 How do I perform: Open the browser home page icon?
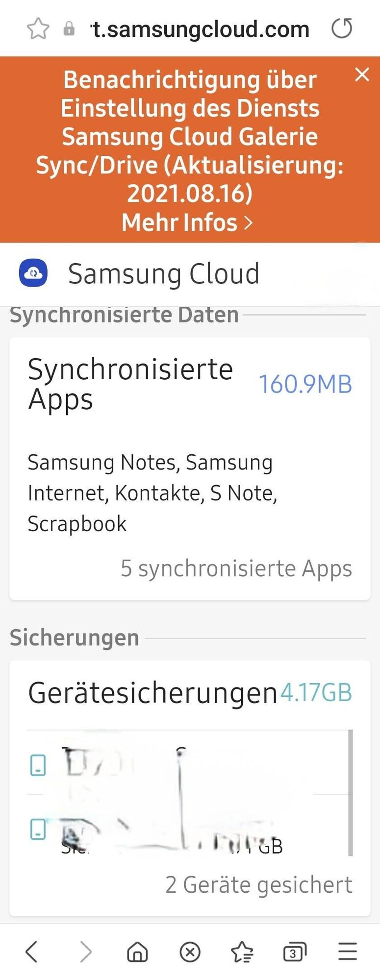click(x=137, y=952)
